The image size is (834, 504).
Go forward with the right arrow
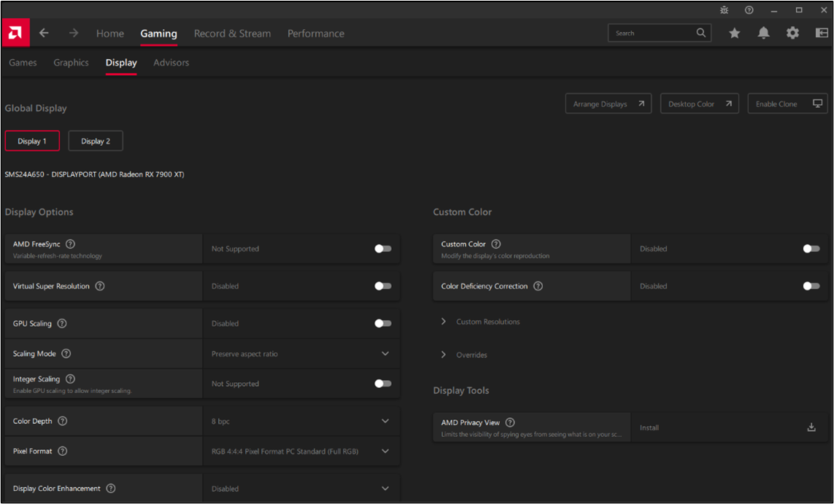[74, 33]
